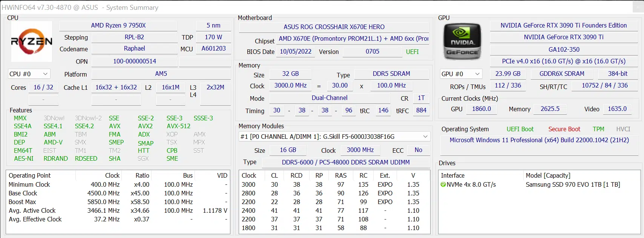Select the OPN value 100-000000514

(134, 61)
